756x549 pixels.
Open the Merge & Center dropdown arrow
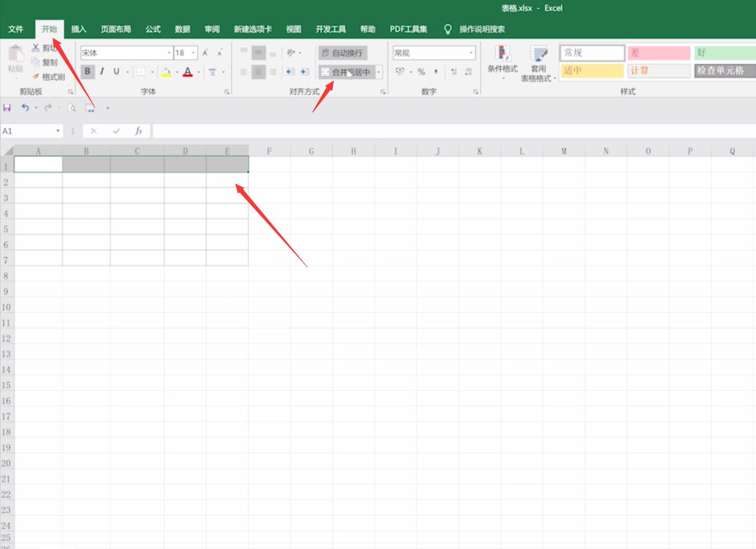(379, 72)
